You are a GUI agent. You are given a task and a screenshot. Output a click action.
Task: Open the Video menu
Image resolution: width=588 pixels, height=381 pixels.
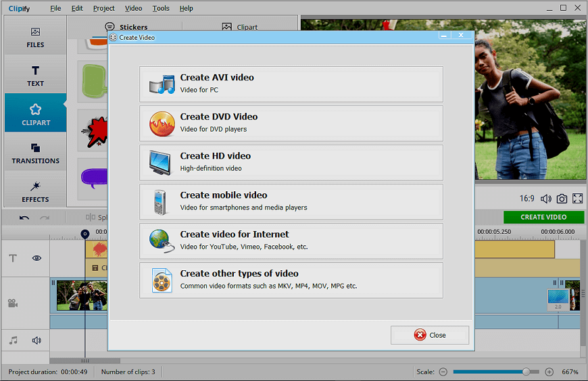(134, 8)
